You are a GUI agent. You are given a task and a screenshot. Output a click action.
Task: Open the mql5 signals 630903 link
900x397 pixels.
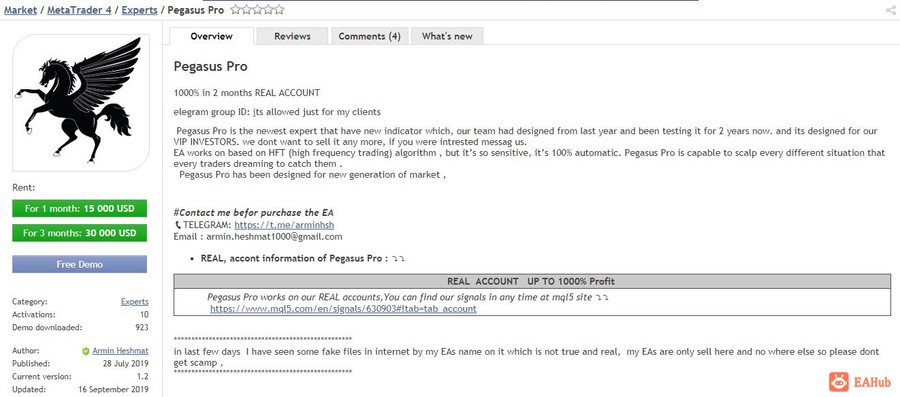click(x=343, y=309)
